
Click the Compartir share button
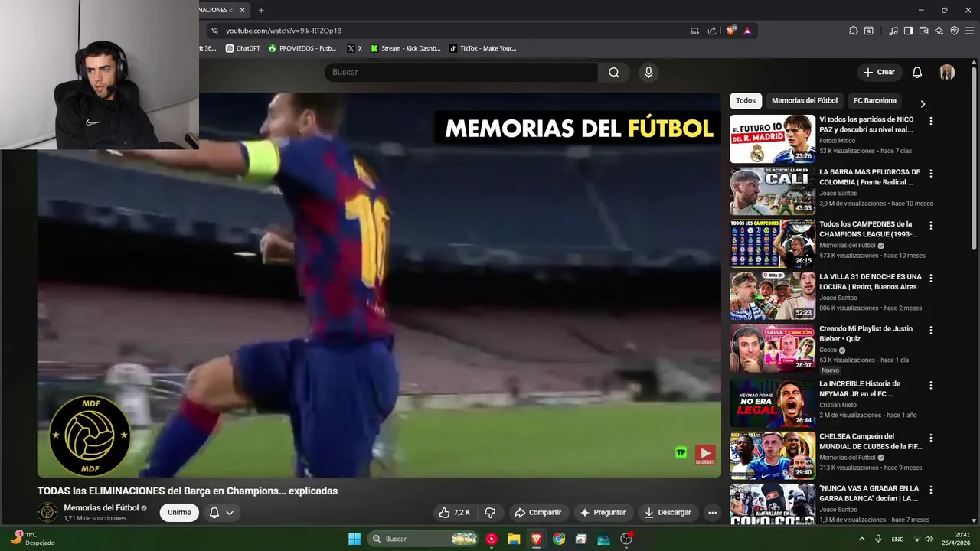[x=537, y=513]
